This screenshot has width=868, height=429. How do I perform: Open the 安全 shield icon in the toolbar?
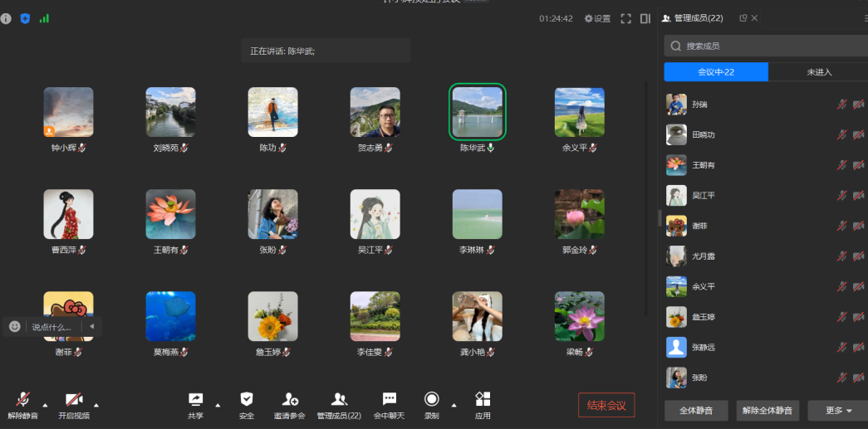point(247,399)
